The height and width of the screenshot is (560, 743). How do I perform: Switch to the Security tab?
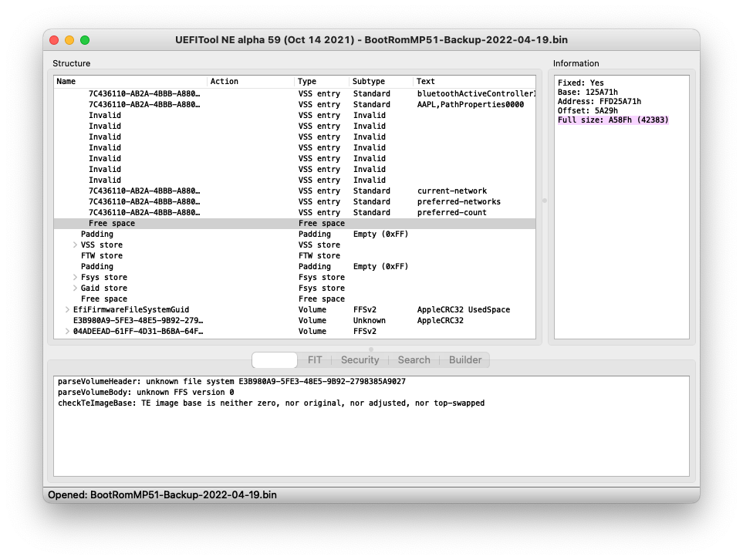pyautogui.click(x=360, y=360)
